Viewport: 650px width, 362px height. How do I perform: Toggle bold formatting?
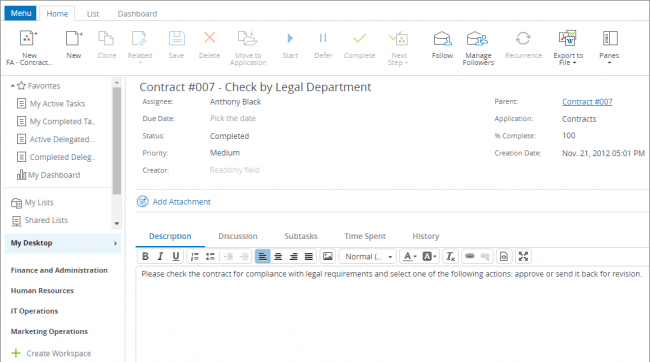pos(145,257)
